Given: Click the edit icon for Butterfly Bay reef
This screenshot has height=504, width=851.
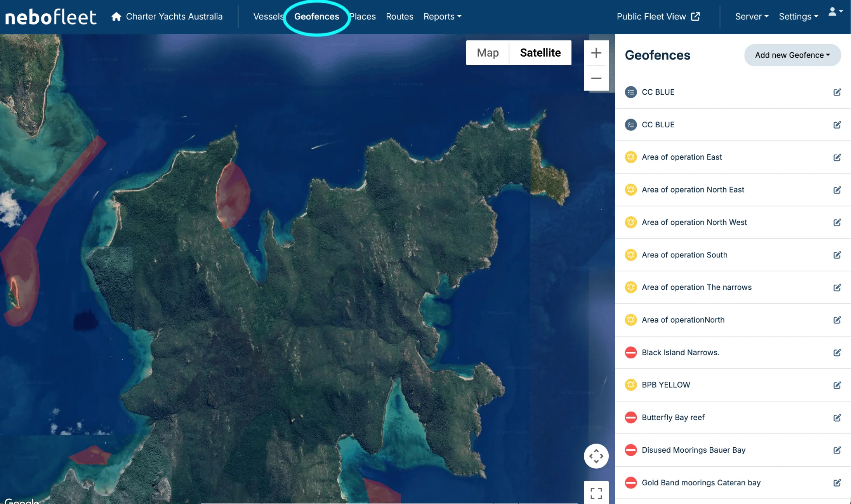Looking at the screenshot, I should 837,417.
